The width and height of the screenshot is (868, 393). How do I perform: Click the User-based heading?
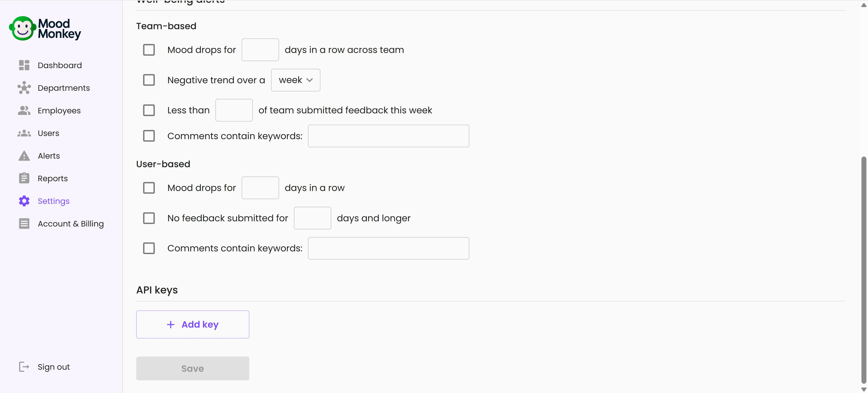pos(163,164)
